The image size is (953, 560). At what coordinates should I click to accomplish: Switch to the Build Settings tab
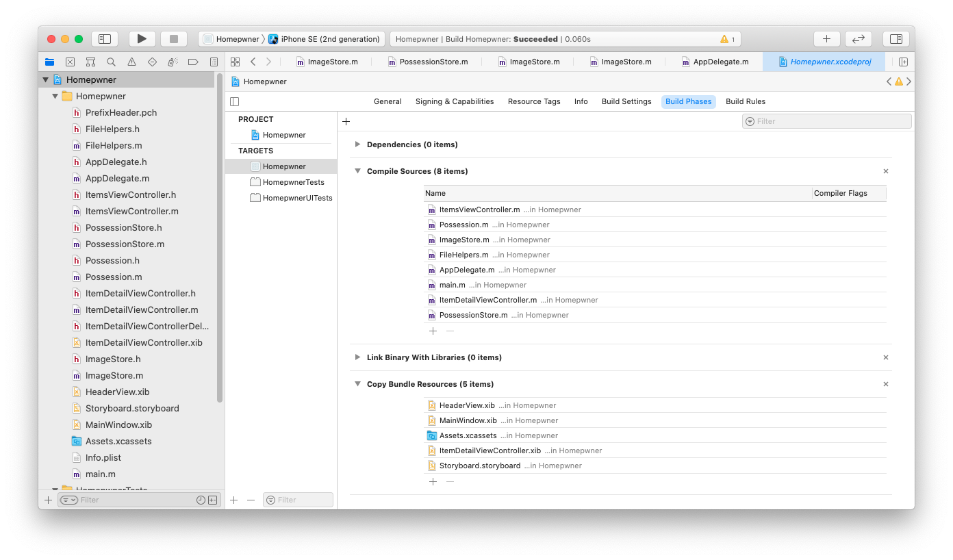click(x=626, y=101)
